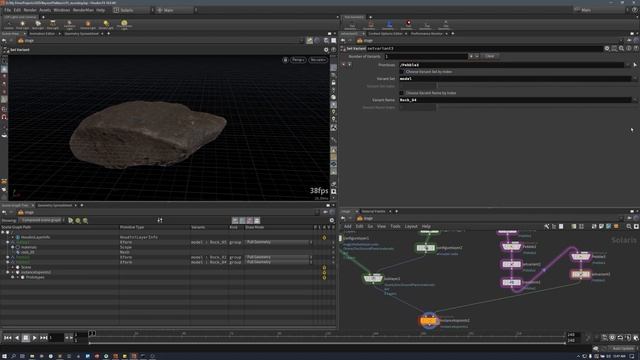The image size is (640, 360).
Task: Open the network editor Layout menu
Action: (411, 227)
